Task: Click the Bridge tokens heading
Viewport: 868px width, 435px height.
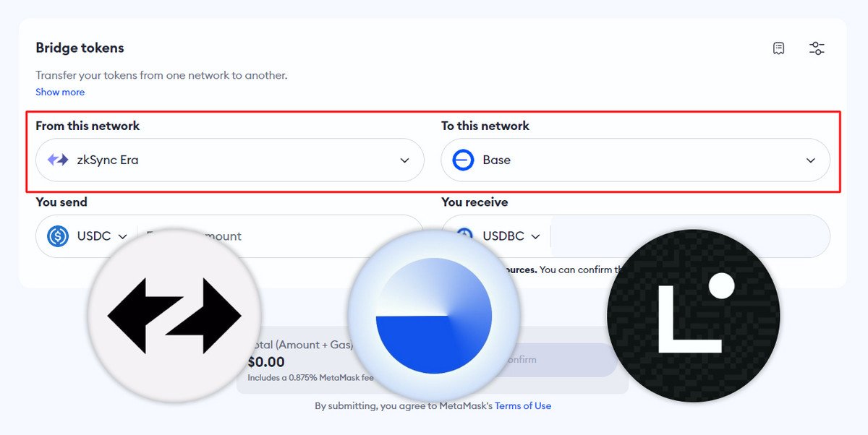Action: [x=80, y=48]
